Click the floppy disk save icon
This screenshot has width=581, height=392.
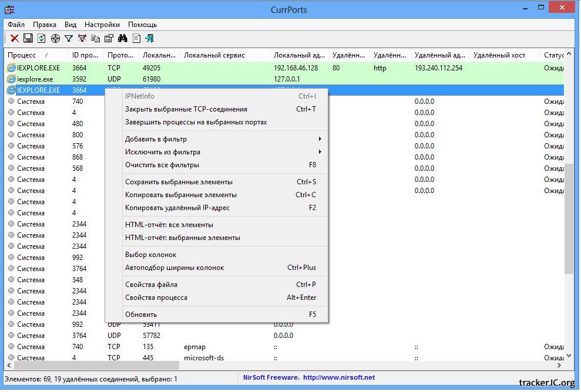point(28,38)
